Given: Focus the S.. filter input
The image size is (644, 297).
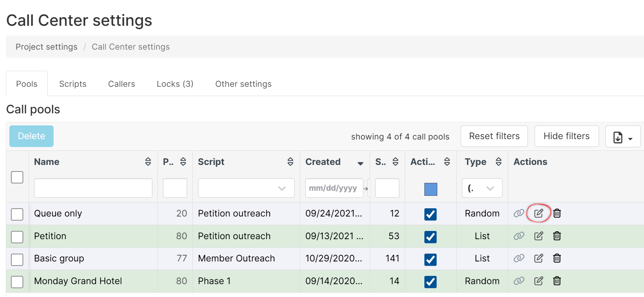Looking at the screenshot, I should 387,188.
